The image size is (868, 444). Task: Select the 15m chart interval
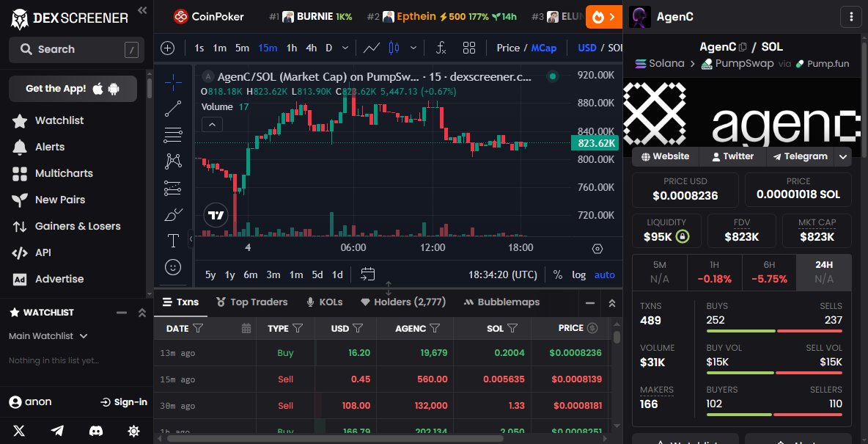[x=268, y=48]
